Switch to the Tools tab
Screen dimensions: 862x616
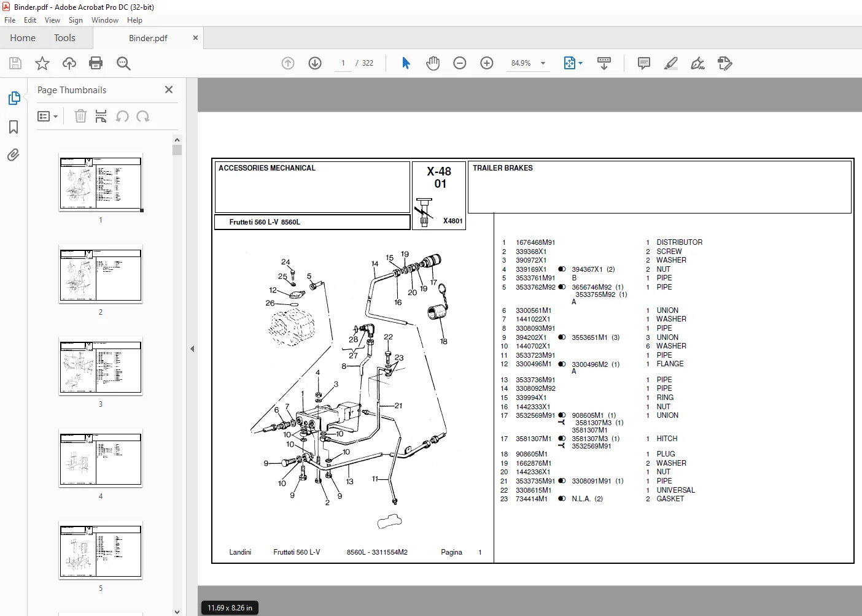(64, 38)
